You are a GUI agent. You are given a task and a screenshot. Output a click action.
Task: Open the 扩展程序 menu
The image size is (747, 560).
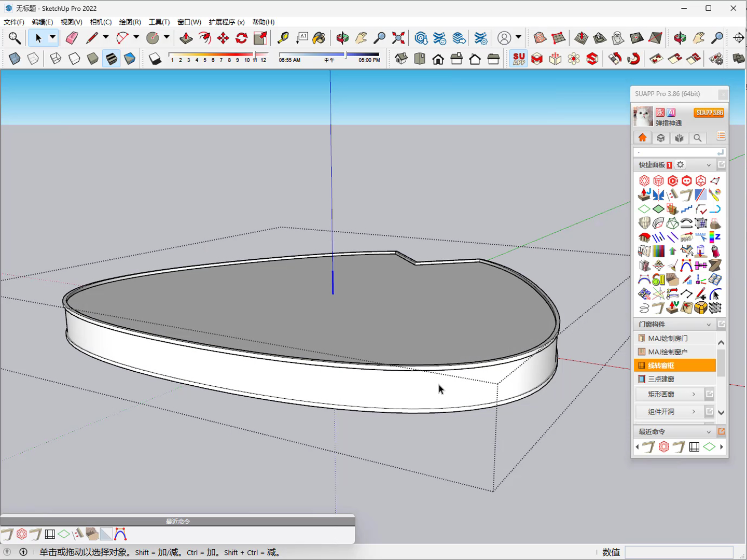coord(227,22)
